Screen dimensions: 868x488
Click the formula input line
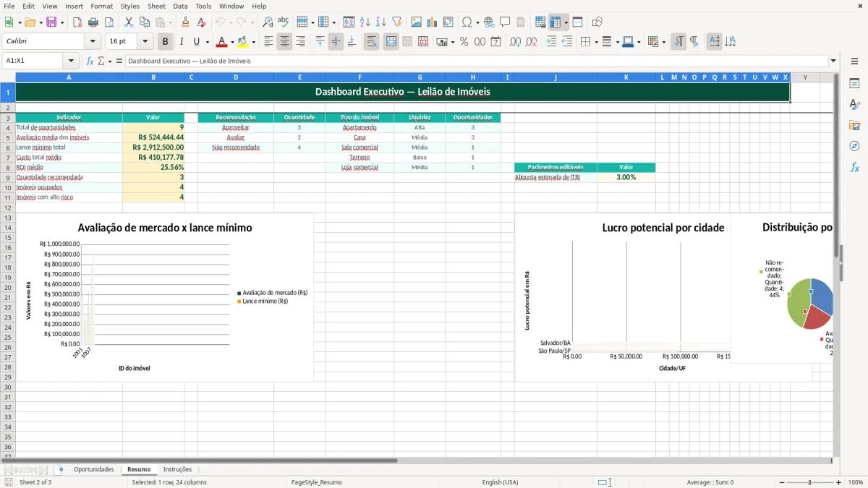point(477,61)
